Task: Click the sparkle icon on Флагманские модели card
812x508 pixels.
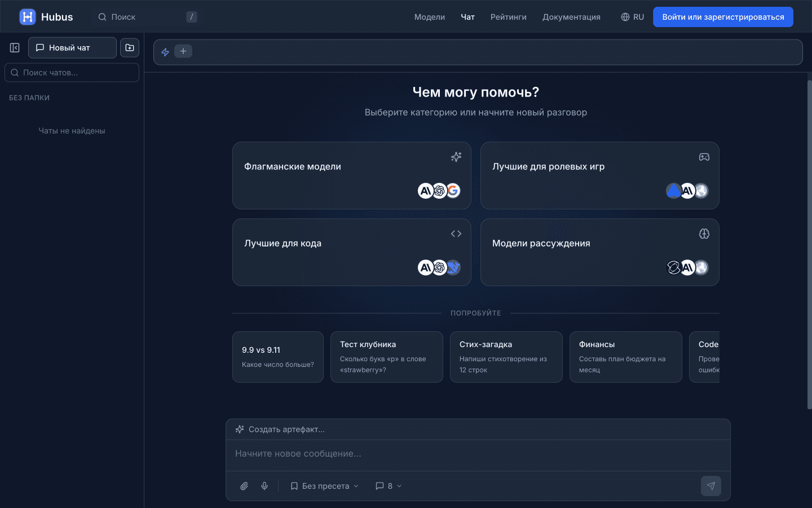Action: 456,157
